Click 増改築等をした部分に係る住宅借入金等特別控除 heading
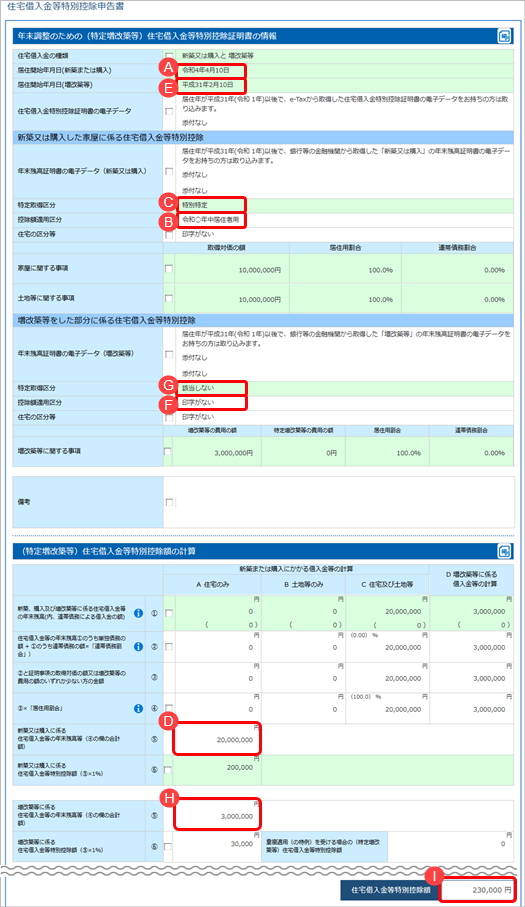525x907 pixels. tap(106, 320)
